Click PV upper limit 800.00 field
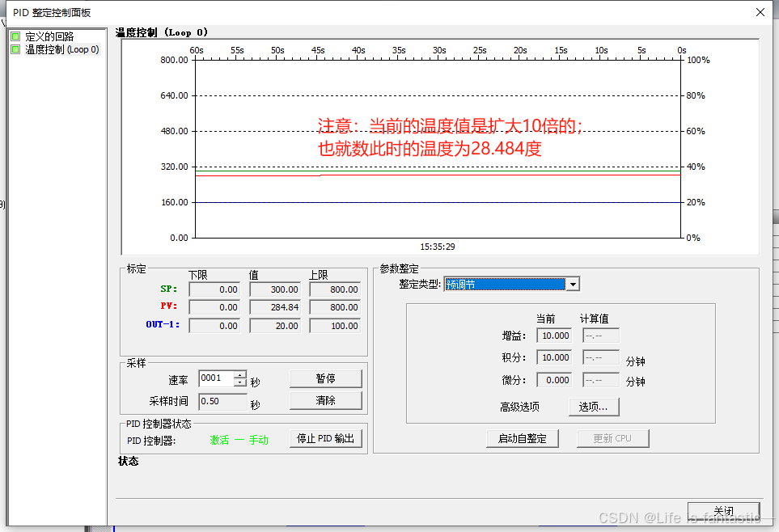This screenshot has height=532, width=779. coord(335,307)
